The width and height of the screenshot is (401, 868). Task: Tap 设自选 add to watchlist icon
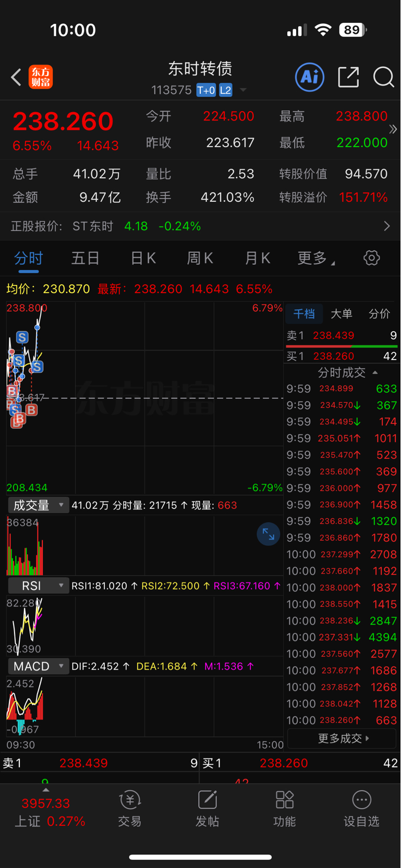click(361, 809)
